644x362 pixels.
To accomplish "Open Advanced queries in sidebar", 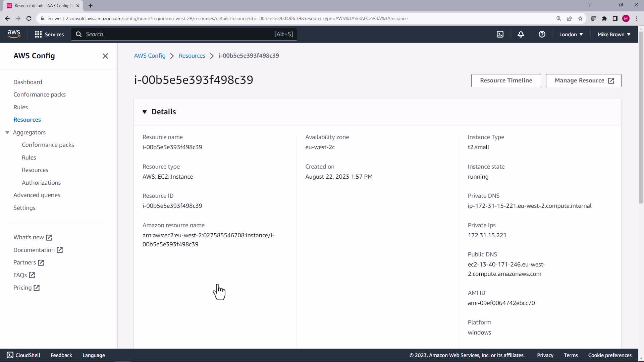I will [37, 195].
